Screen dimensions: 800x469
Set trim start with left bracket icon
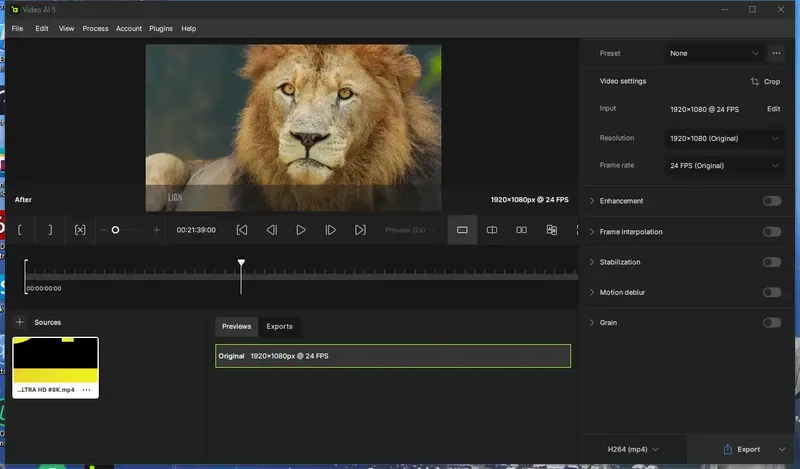tap(19, 230)
